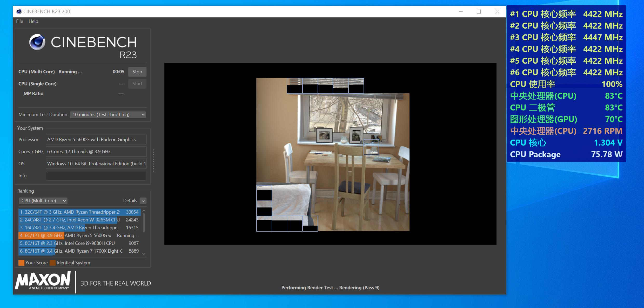Open the File menu
The width and height of the screenshot is (644, 308).
tap(19, 21)
